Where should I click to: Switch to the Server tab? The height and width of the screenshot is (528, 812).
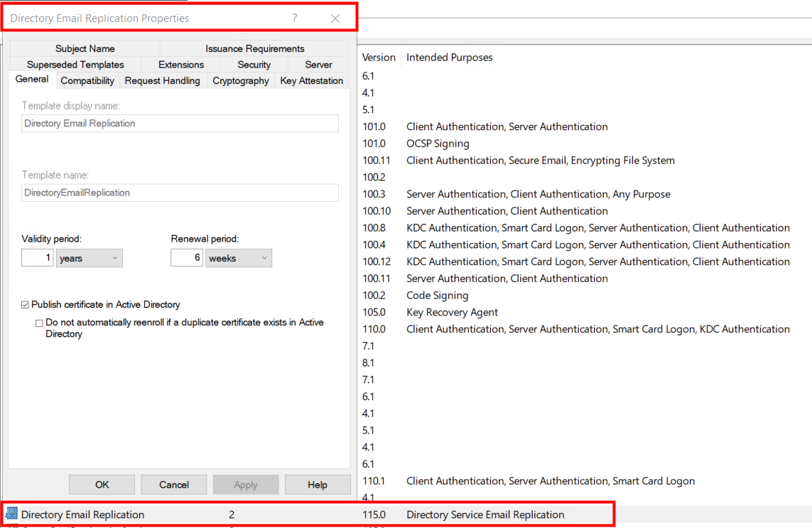click(x=318, y=64)
